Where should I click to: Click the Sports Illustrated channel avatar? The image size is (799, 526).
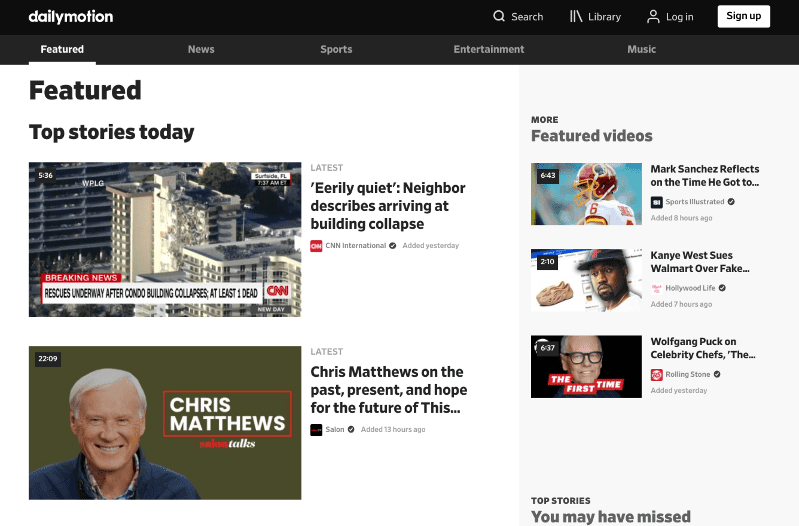click(x=656, y=202)
